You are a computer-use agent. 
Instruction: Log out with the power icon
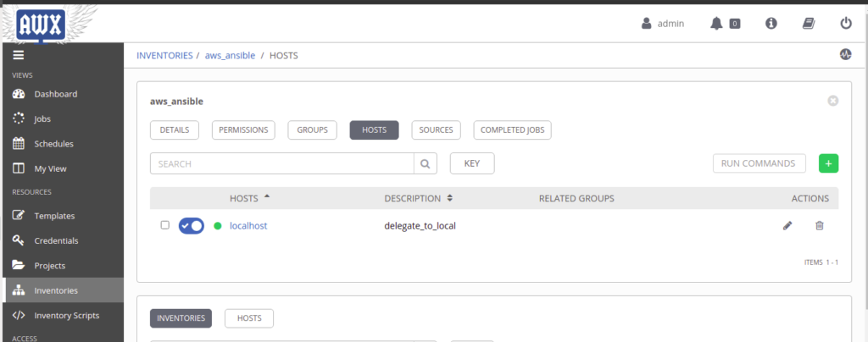846,24
